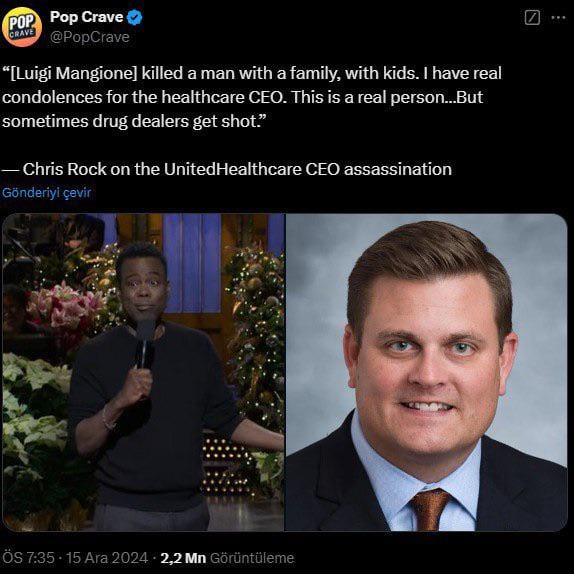
Task: Click the post timestamp ÖS 7:35
Action: point(28,558)
